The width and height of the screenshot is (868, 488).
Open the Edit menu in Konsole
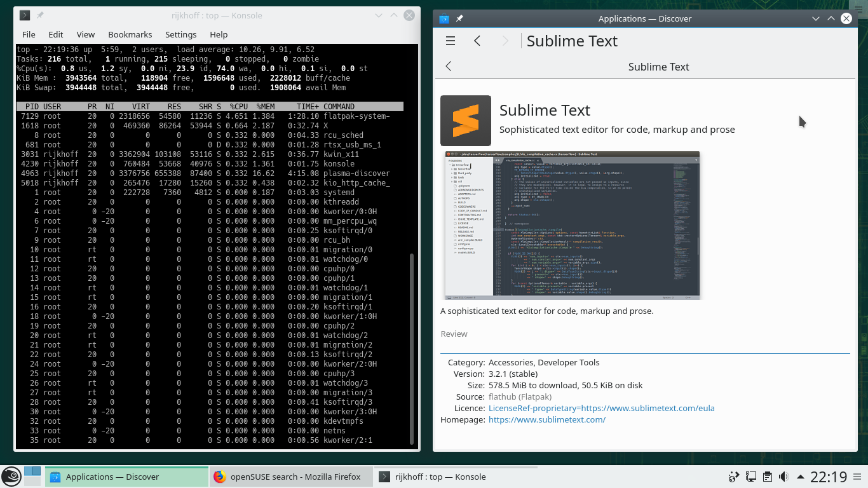pos(56,34)
